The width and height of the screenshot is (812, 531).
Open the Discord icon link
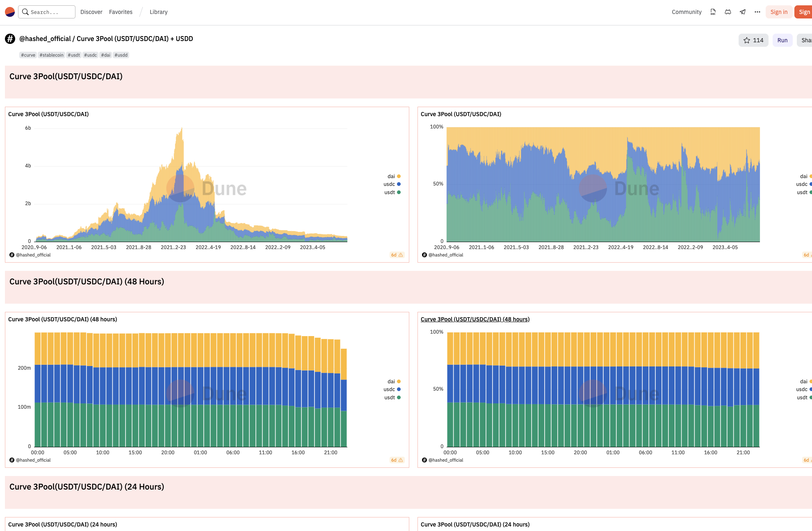point(728,12)
